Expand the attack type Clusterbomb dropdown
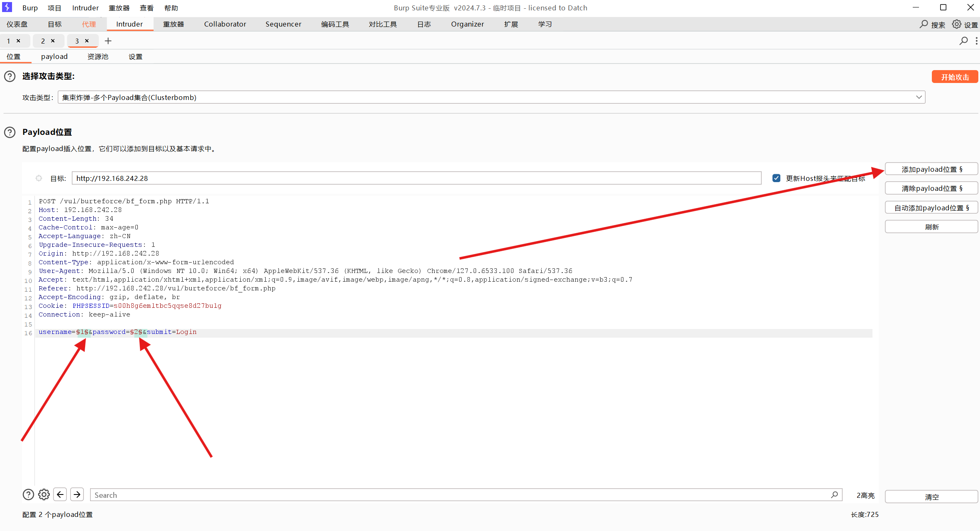This screenshot has width=980, height=531. (x=919, y=97)
